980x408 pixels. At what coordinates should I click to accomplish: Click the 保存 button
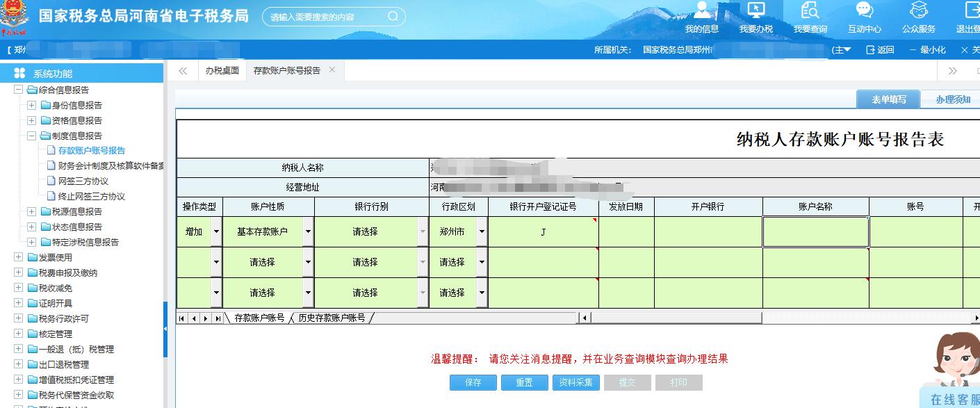click(473, 382)
